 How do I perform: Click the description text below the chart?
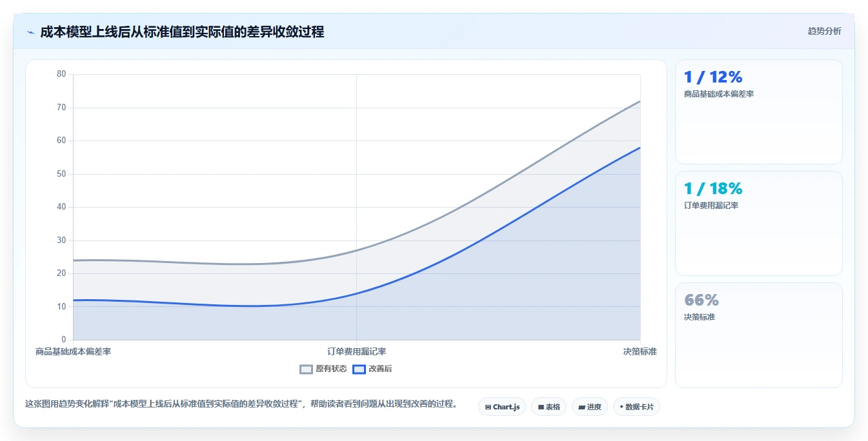241,404
